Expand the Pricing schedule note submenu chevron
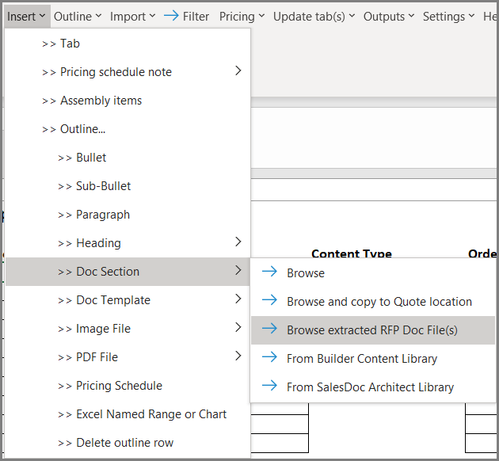The image size is (499, 461). (x=238, y=71)
